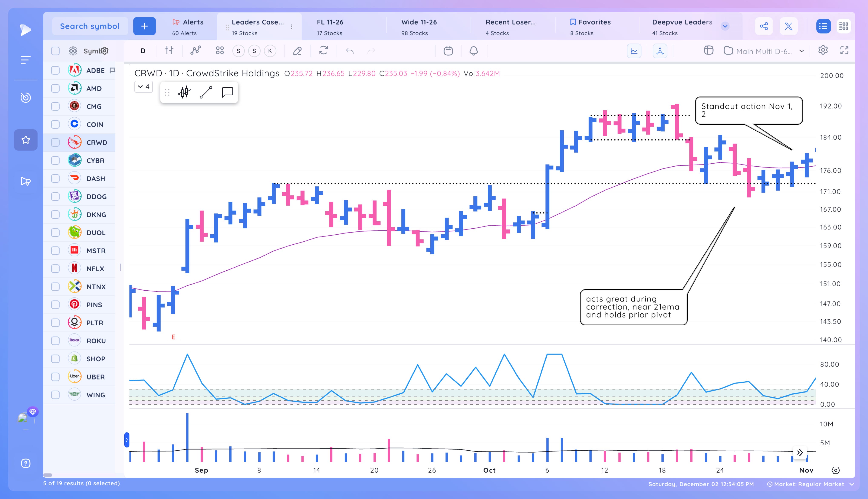868x499 pixels.
Task: Check the CRWD row checkbox
Action: click(x=55, y=143)
